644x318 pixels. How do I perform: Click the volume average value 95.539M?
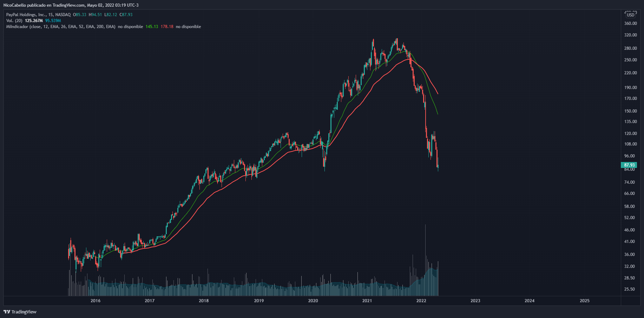click(53, 21)
